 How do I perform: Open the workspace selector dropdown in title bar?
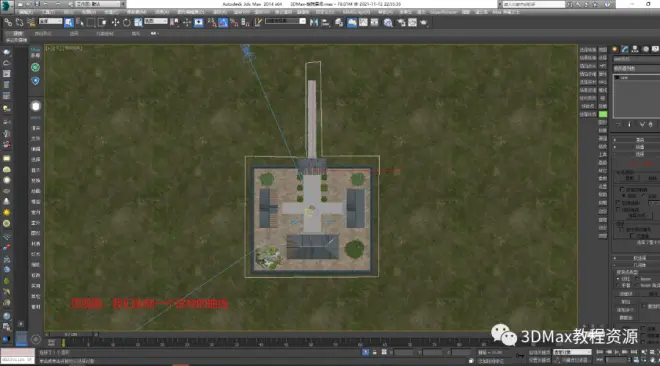pos(99,4)
